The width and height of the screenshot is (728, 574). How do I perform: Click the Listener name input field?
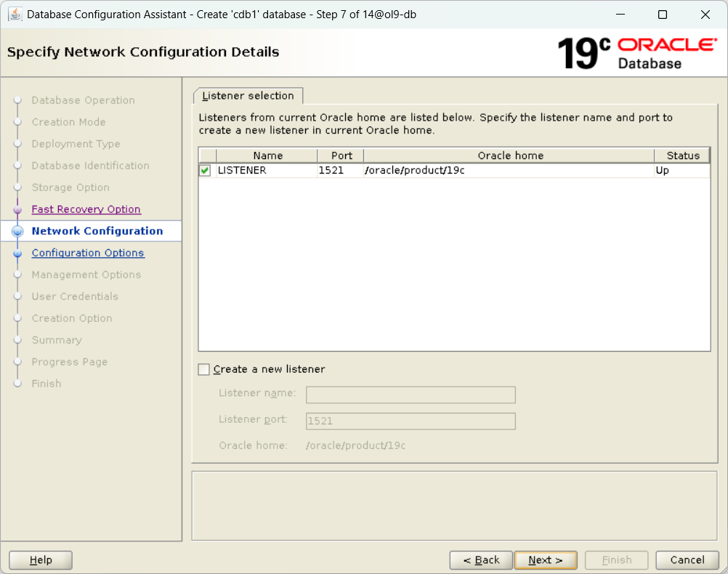tap(410, 395)
